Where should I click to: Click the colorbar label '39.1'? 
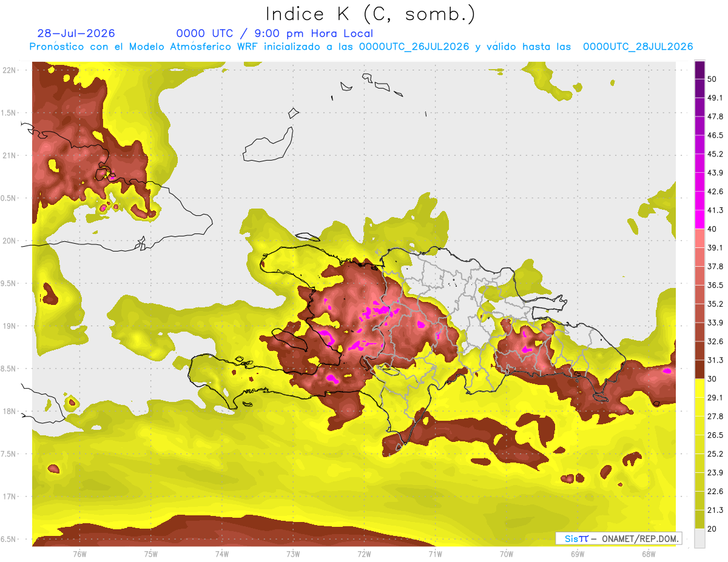715,247
